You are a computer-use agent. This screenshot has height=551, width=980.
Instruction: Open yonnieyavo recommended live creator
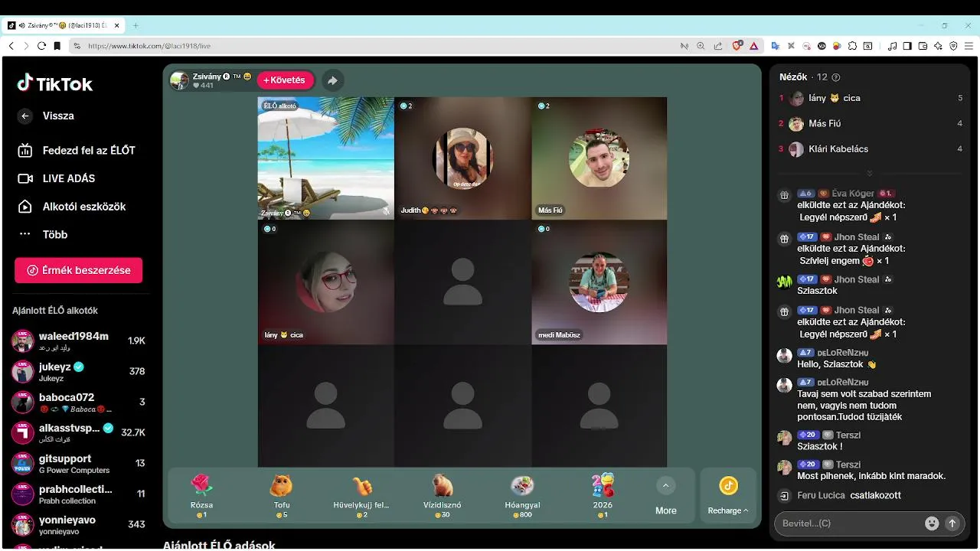(80, 524)
